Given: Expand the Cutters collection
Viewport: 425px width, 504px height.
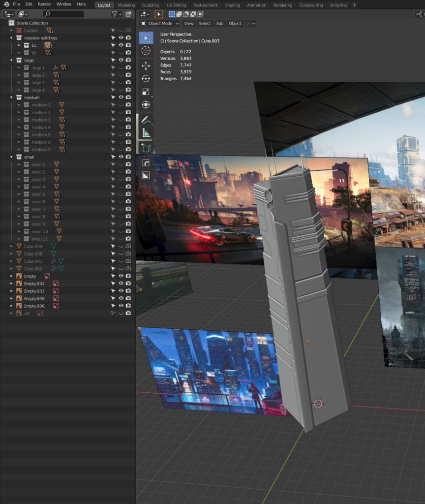Looking at the screenshot, I should pos(12,31).
